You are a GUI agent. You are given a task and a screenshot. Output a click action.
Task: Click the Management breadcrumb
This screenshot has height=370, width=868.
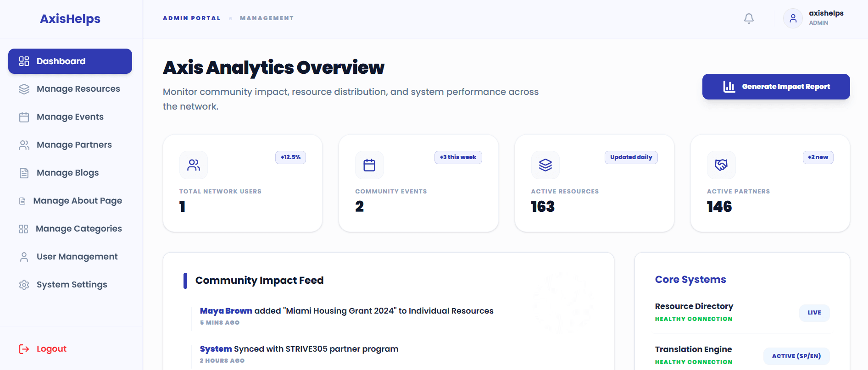tap(267, 18)
